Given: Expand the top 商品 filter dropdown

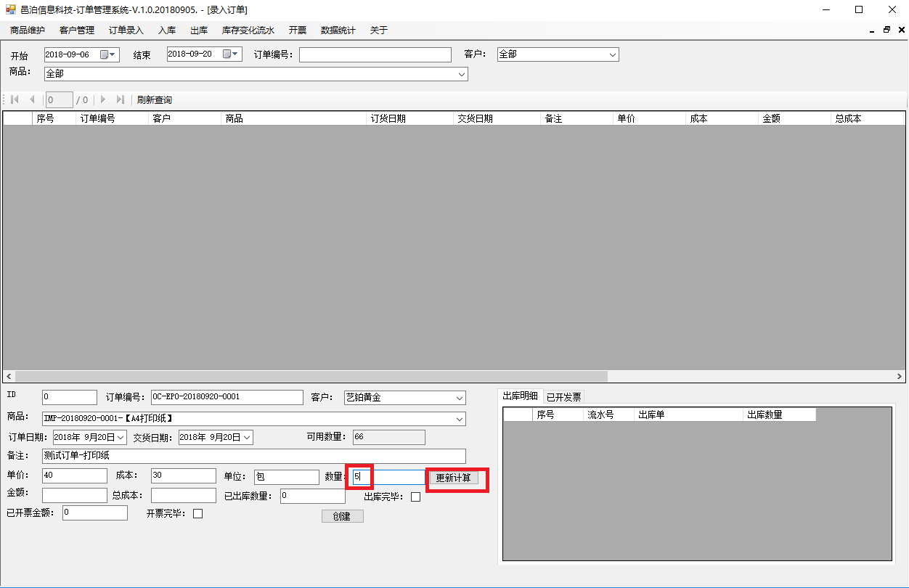Looking at the screenshot, I should [x=461, y=74].
